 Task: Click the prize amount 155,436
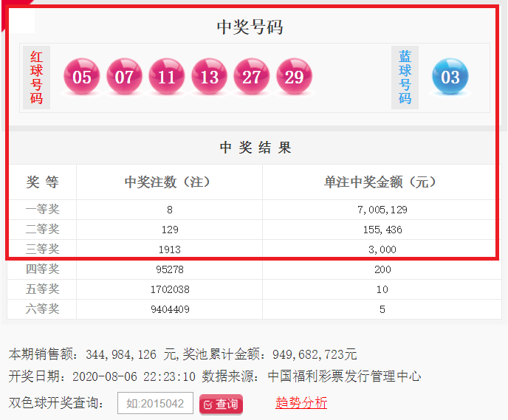coord(382,230)
